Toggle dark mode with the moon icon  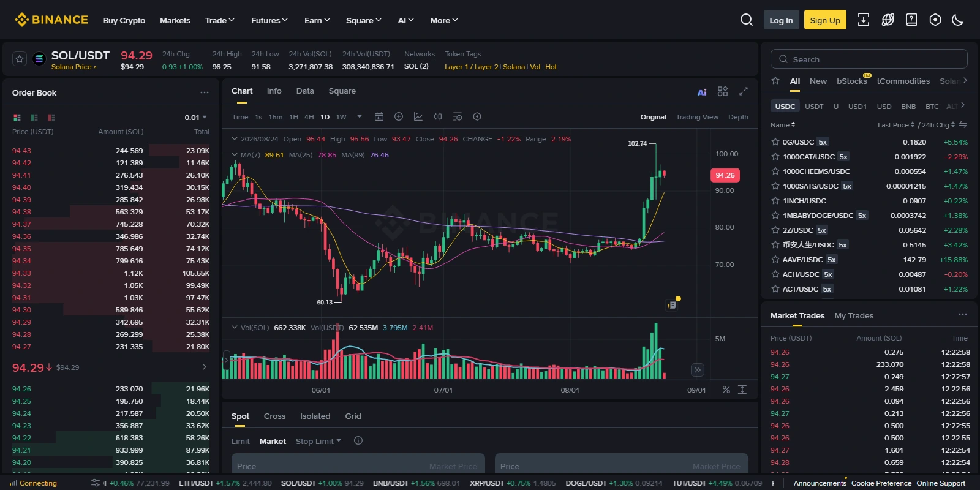pos(958,20)
